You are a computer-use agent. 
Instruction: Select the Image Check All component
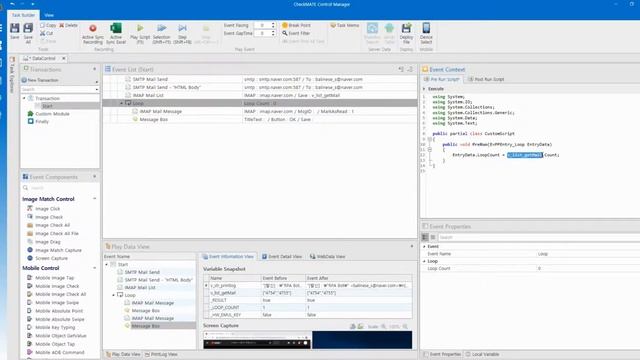pos(52,225)
